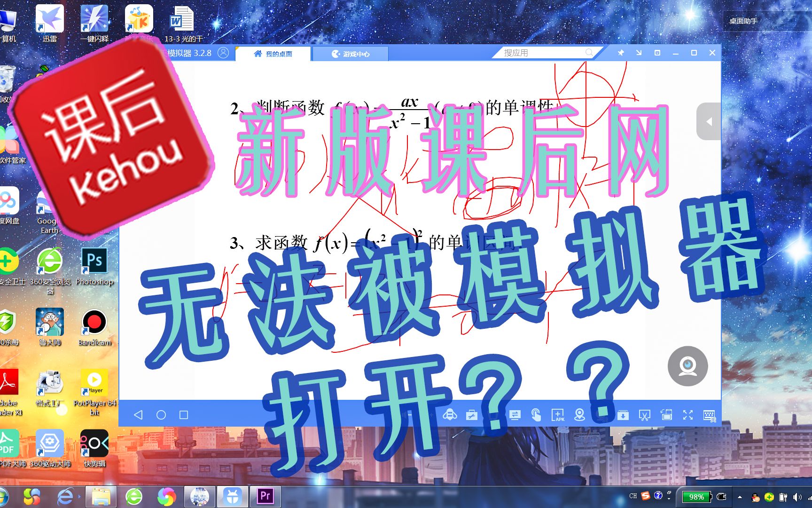This screenshot has height=508, width=812.
Task: Open File Explorer folder in taskbar
Action: pos(101,497)
